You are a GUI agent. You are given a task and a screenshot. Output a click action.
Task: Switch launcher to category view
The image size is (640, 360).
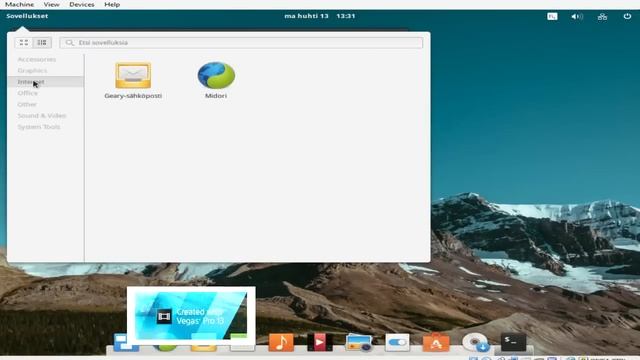42,42
